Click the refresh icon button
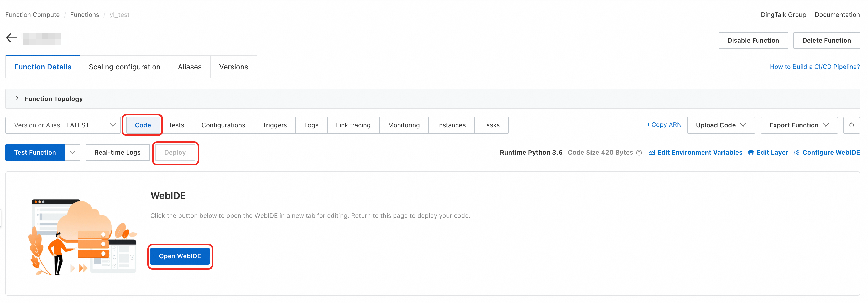Image resolution: width=868 pixels, height=303 pixels. pos(851,125)
